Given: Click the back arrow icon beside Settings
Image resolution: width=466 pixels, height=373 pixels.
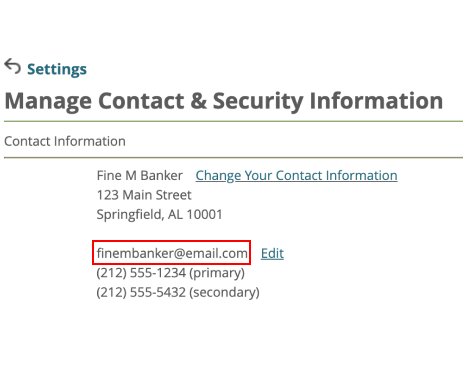Looking at the screenshot, I should (13, 66).
